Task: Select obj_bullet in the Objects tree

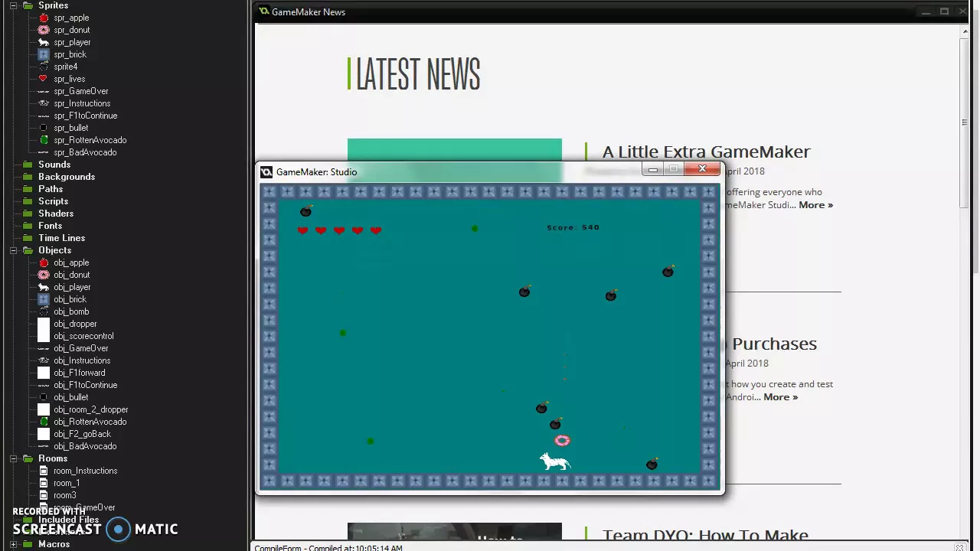Action: click(71, 397)
